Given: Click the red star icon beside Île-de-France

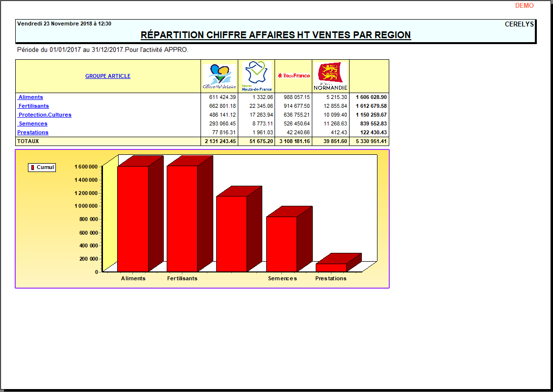Looking at the screenshot, I should tap(279, 75).
